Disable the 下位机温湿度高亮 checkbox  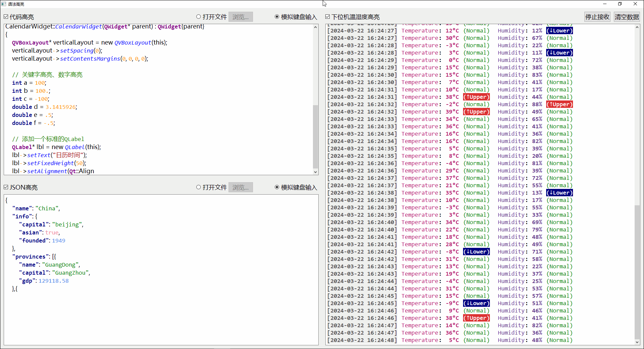coord(328,17)
